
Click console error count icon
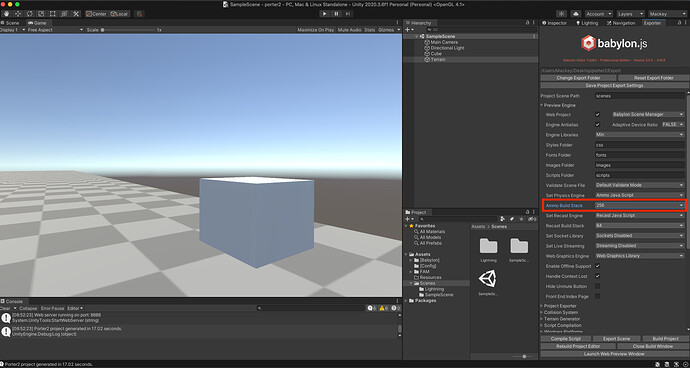395,309
